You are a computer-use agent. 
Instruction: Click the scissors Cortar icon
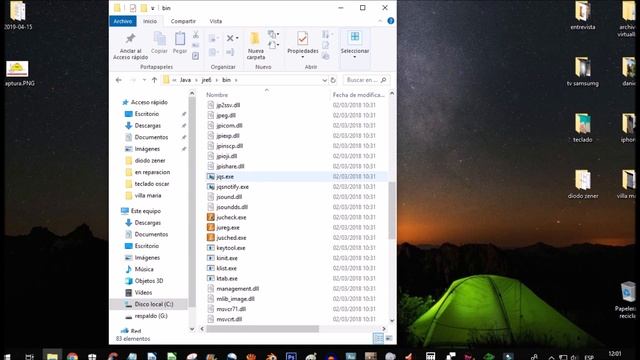196,35
